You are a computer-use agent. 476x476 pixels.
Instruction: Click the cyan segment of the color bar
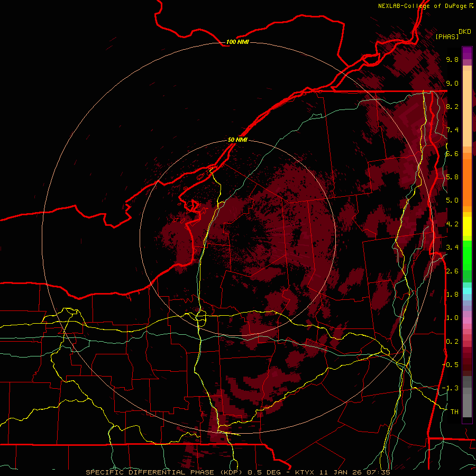point(467,290)
